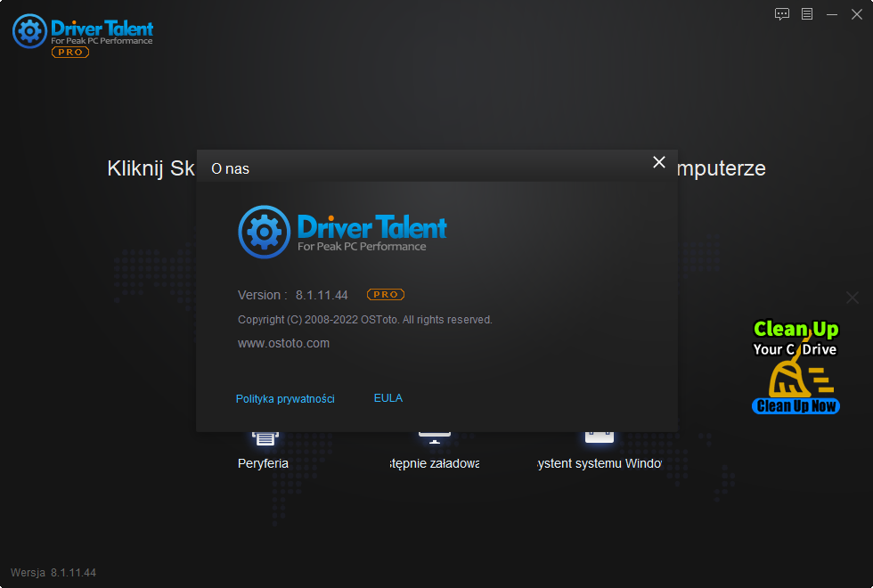Click the Driver Talent logo in dialog
The image size is (873, 588).
coord(342,232)
